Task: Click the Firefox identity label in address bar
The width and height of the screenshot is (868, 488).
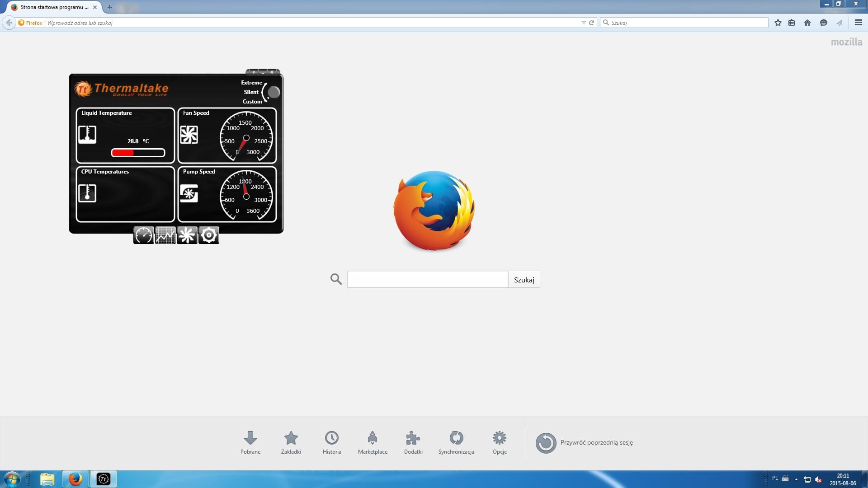Action: 30,23
